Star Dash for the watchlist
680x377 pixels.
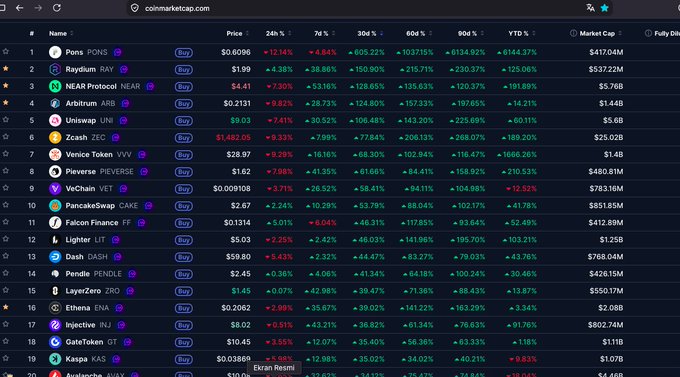coord(6,256)
